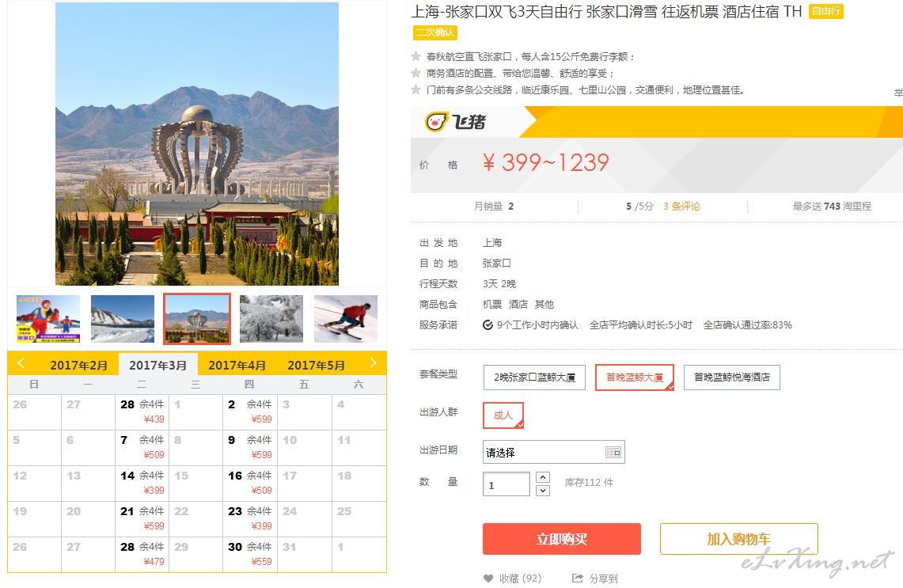The height and width of the screenshot is (588, 903).
Task: Decrease quantity with down arrow
Action: tap(542, 491)
